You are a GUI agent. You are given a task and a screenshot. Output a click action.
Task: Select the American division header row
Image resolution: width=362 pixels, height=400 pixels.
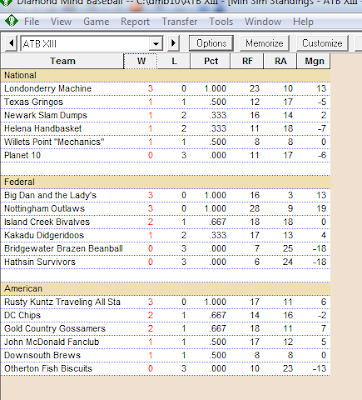[x=166, y=289]
